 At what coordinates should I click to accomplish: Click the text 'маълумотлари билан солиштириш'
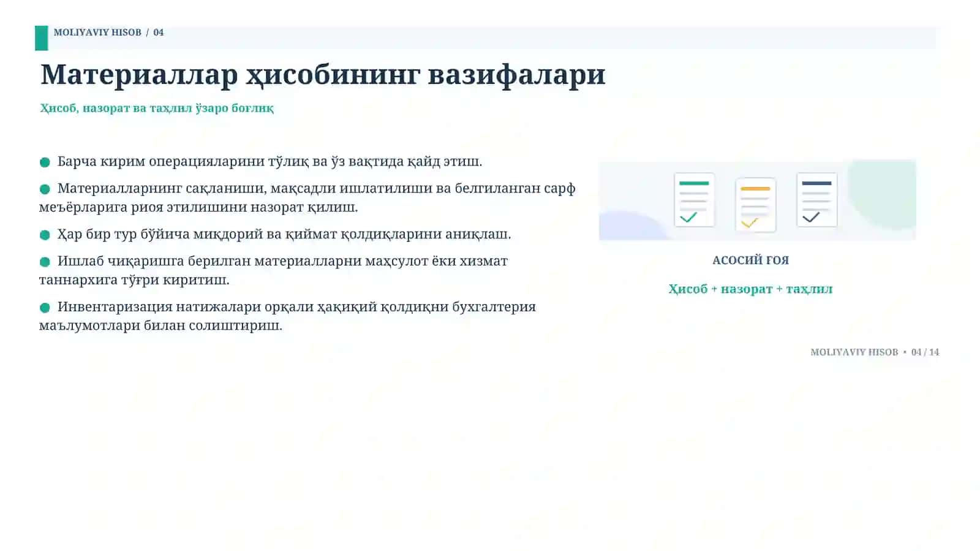click(x=160, y=325)
